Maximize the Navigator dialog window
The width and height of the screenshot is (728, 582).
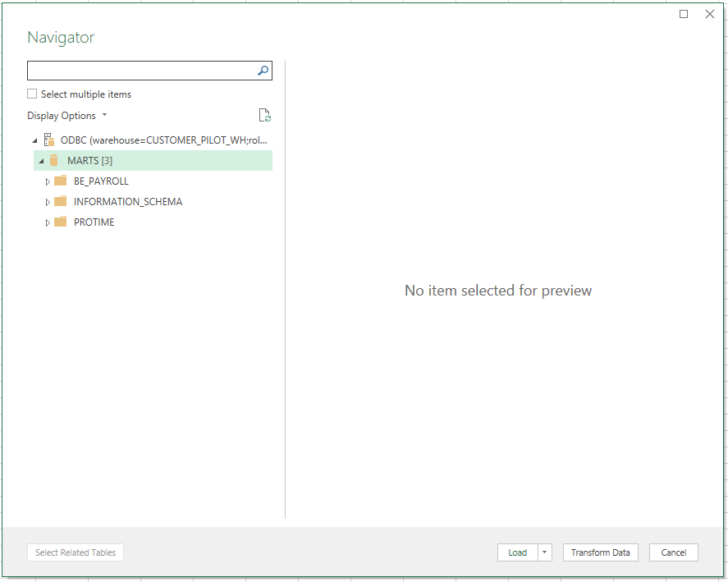coord(684,14)
